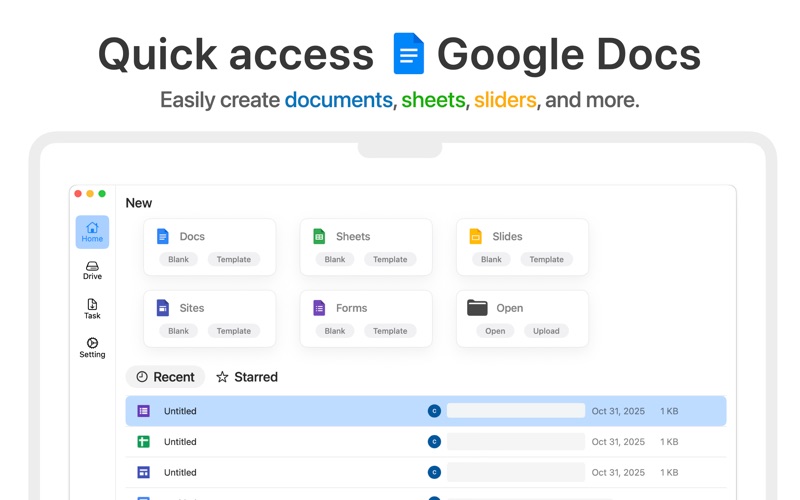Screen dimensions: 800x500
Task: Click owner avatar in second Untitled row
Action: pyautogui.click(x=434, y=442)
